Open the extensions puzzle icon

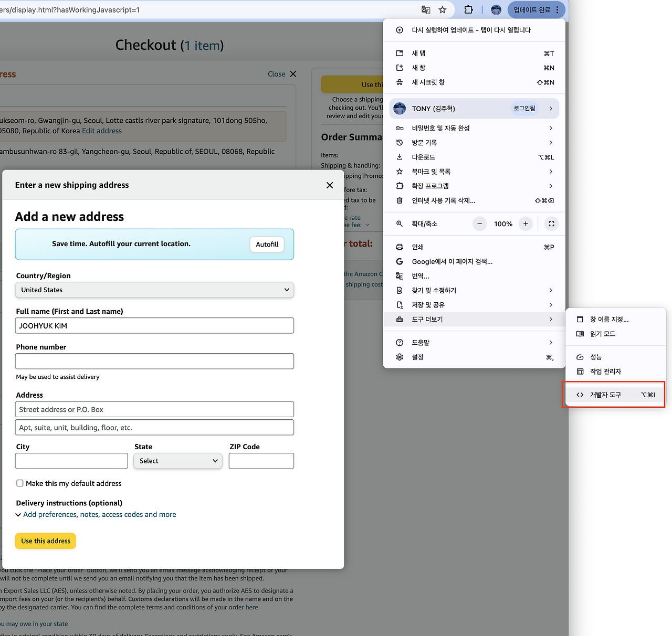click(469, 10)
